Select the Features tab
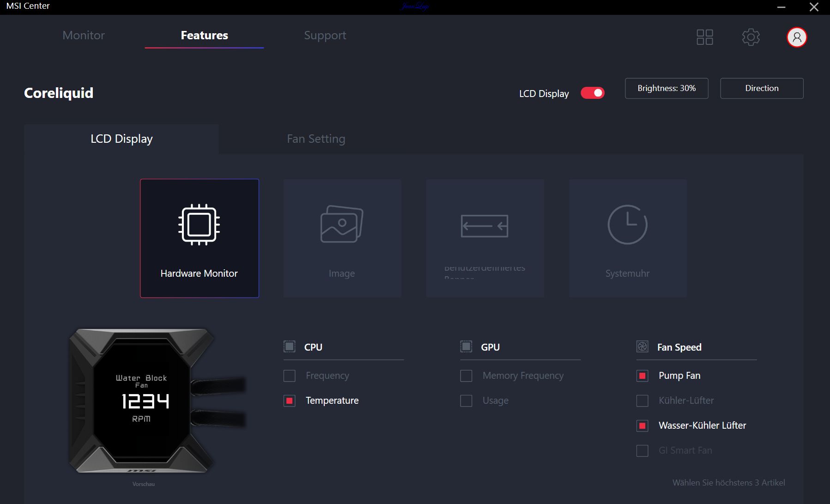The image size is (830, 504). coord(204,35)
